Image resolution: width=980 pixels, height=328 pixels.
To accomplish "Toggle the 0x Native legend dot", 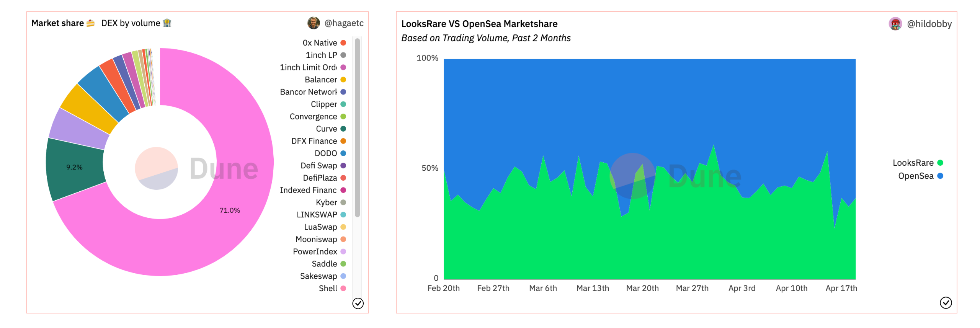I will [x=343, y=43].
